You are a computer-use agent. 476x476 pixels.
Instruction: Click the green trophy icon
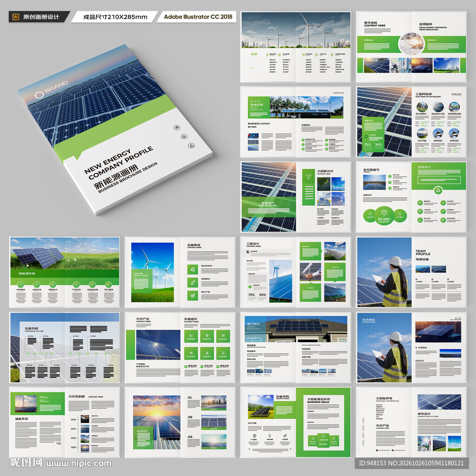point(309,176)
